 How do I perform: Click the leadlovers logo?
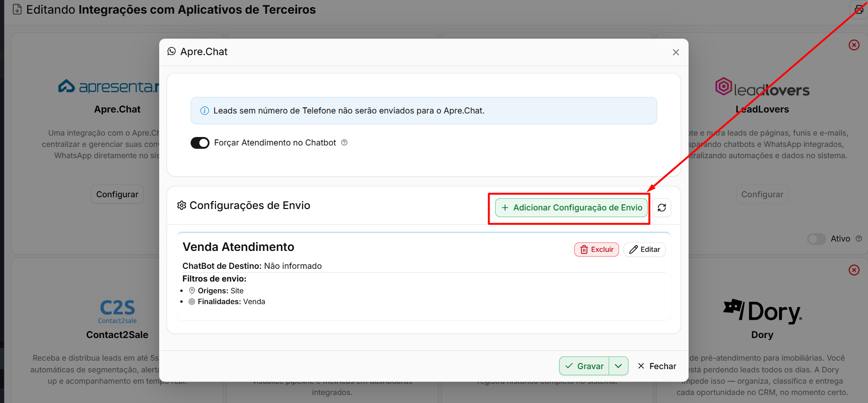coord(762,87)
